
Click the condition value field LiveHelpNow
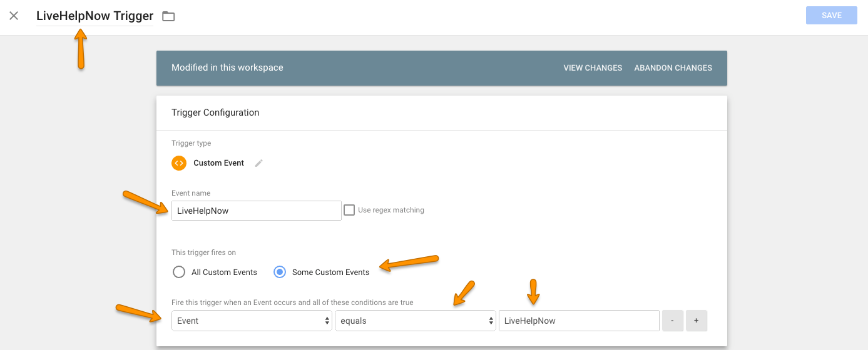tap(579, 321)
